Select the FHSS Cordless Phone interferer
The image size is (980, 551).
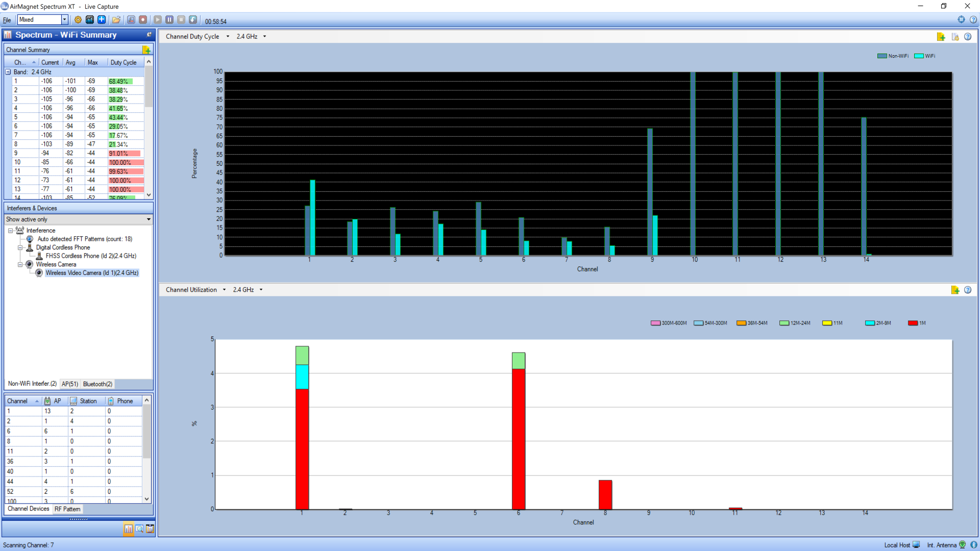(92, 256)
